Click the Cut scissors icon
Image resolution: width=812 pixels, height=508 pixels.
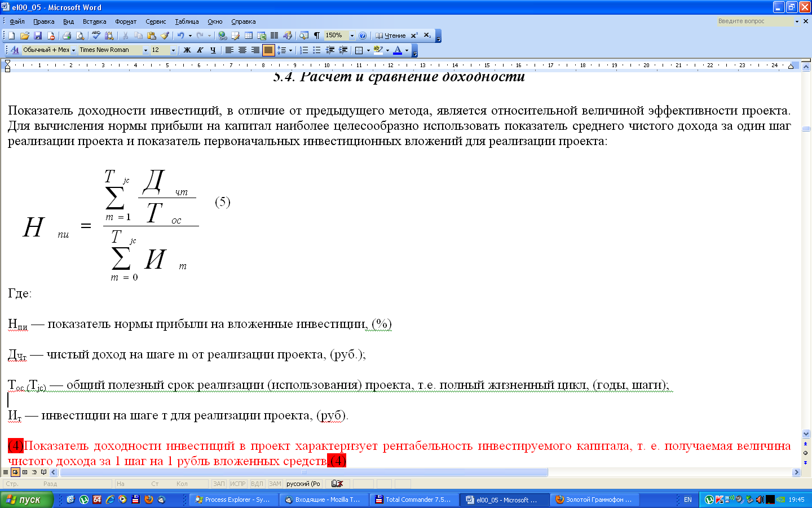coord(125,36)
